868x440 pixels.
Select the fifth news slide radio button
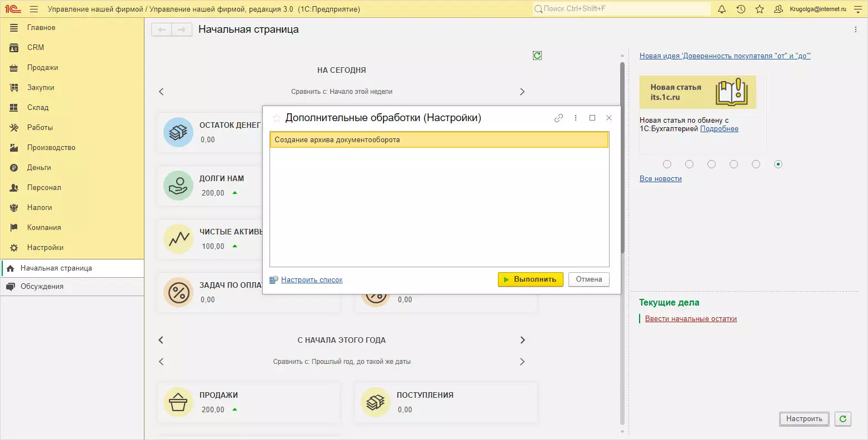click(x=756, y=164)
